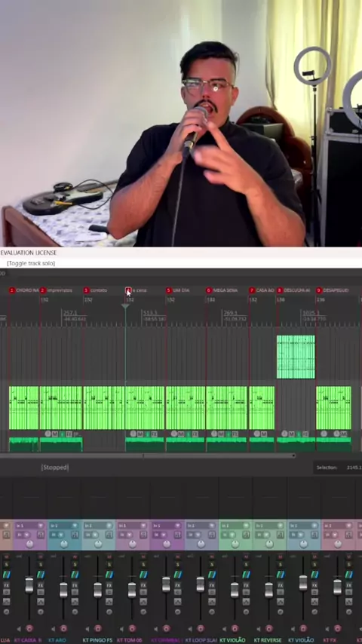Open the input menu on the green KT VIOLÃO strip
This screenshot has width=362, height=644.
pyautogui.click(x=235, y=526)
